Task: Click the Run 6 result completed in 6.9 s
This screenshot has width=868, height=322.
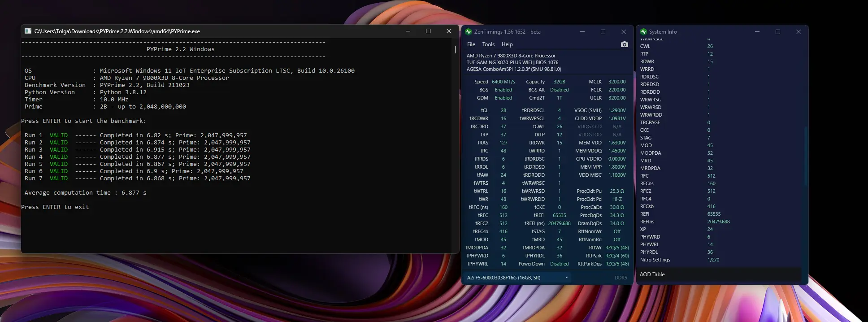Action: 134,171
